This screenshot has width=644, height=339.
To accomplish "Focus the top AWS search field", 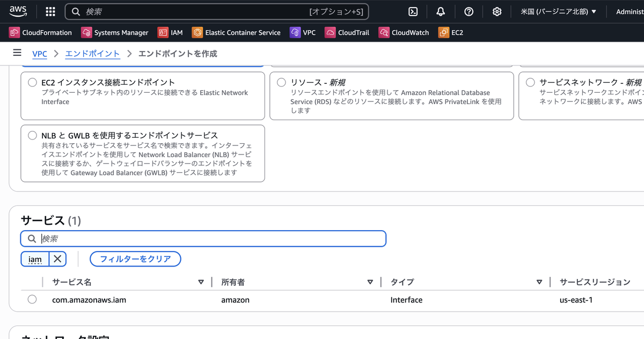I will (x=217, y=11).
